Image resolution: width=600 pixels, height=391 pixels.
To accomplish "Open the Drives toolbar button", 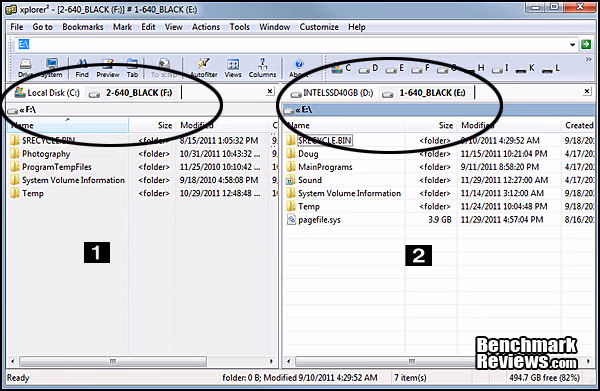I will (x=25, y=68).
